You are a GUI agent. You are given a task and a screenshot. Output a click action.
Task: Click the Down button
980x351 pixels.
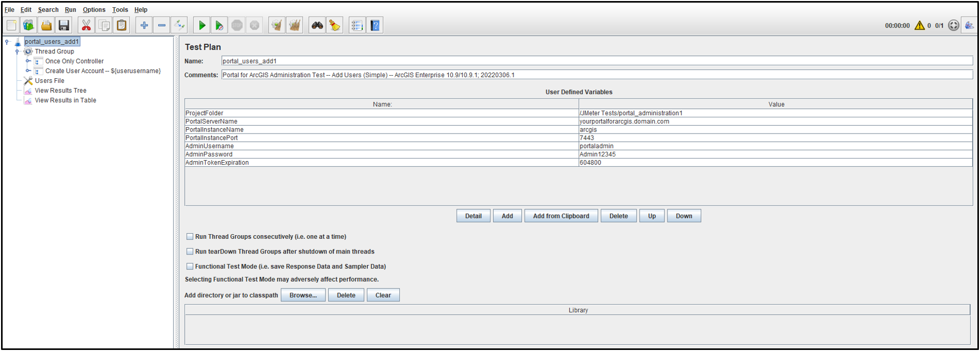pos(684,216)
